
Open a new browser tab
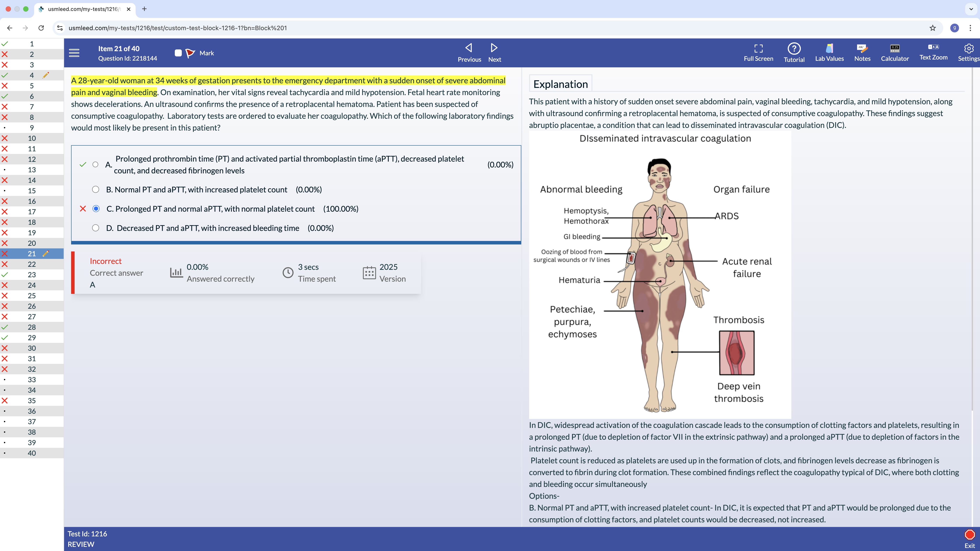[x=144, y=9]
